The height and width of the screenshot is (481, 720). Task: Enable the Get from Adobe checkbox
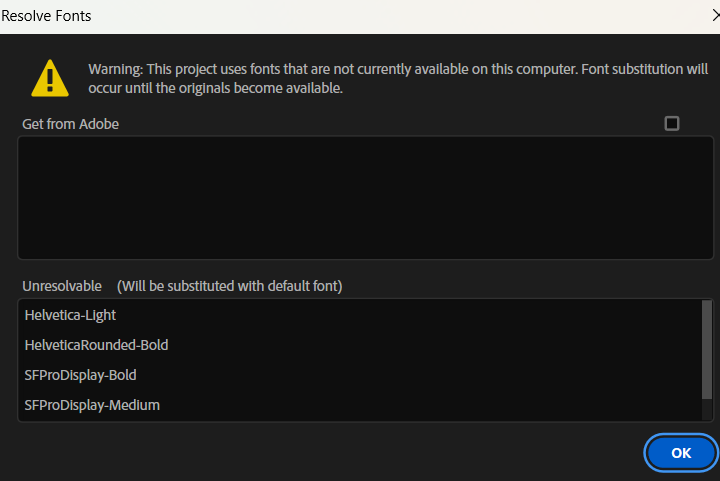(x=672, y=123)
